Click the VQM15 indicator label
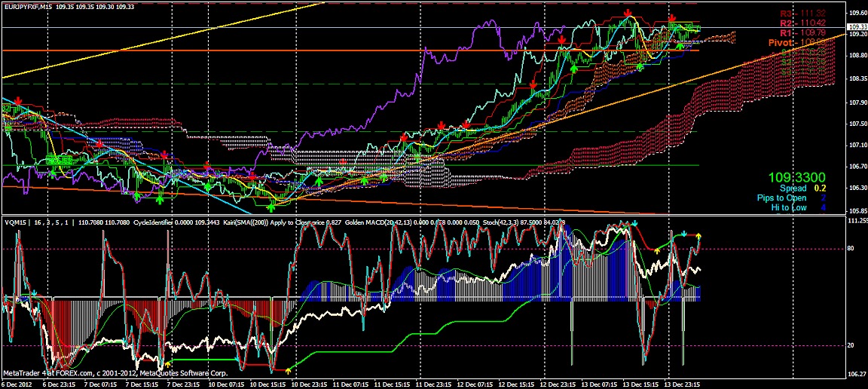Viewport: 868px width, 389px height. tap(16, 222)
